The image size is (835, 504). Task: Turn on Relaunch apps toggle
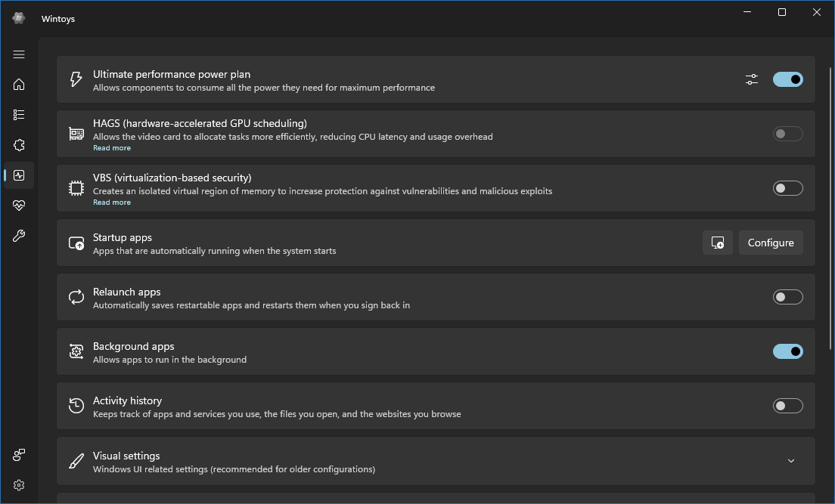(x=787, y=297)
